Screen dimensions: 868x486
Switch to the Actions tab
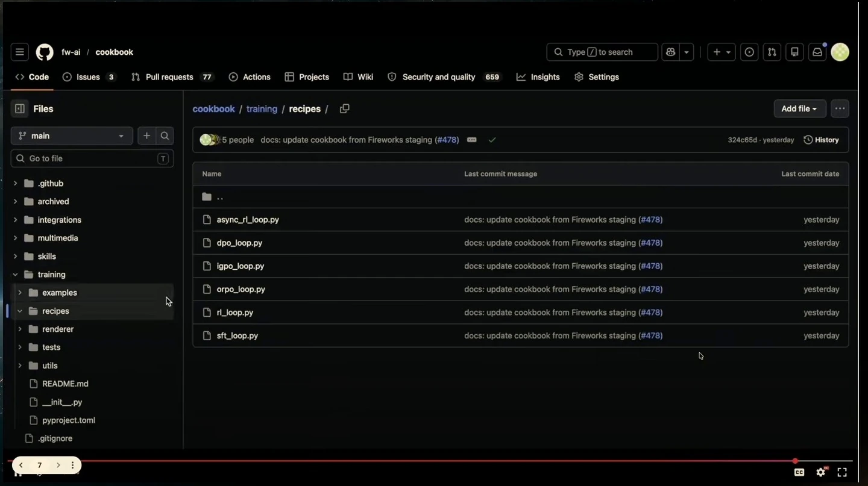coord(250,77)
